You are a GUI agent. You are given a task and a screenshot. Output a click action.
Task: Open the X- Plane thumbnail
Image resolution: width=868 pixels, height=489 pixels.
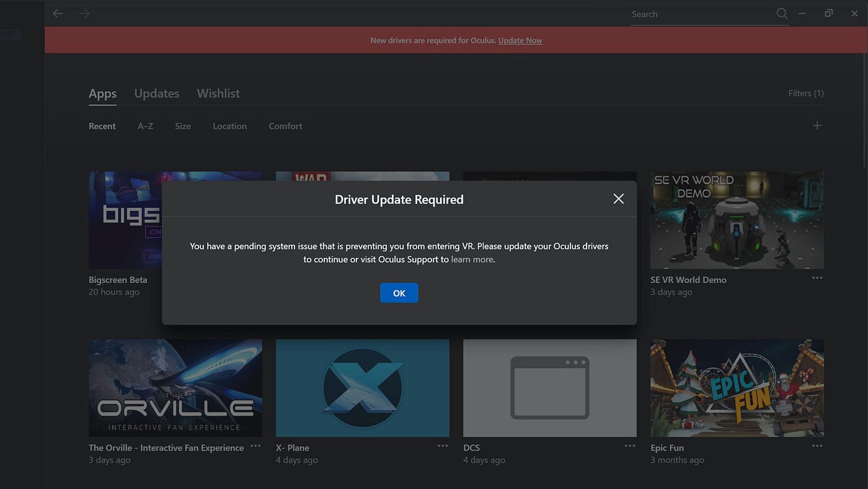(363, 388)
